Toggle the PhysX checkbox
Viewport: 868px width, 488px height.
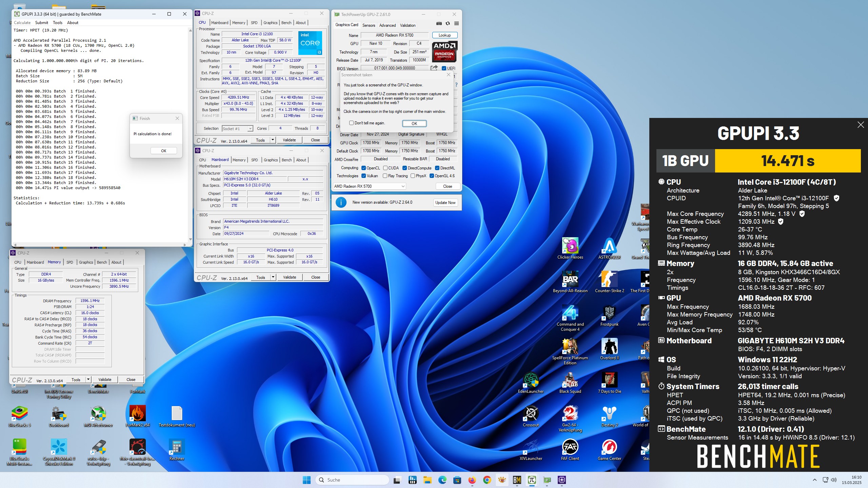click(x=413, y=176)
